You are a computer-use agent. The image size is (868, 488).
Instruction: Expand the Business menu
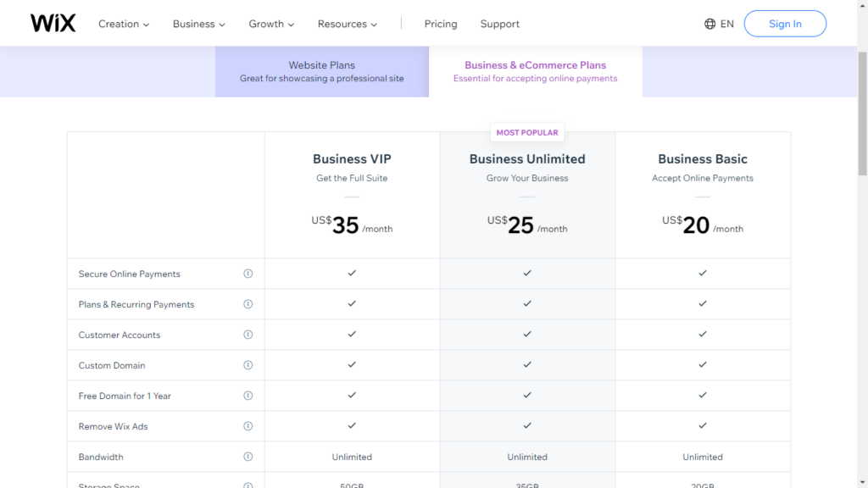(199, 24)
